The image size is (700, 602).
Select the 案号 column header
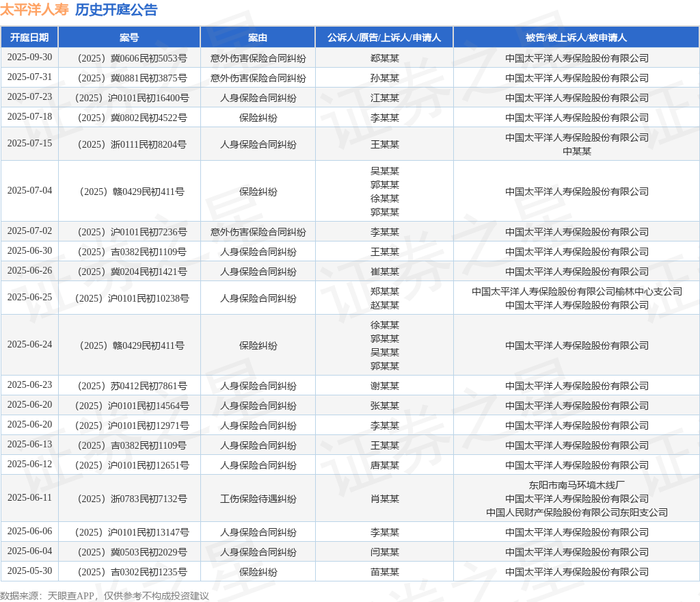pyautogui.click(x=129, y=38)
